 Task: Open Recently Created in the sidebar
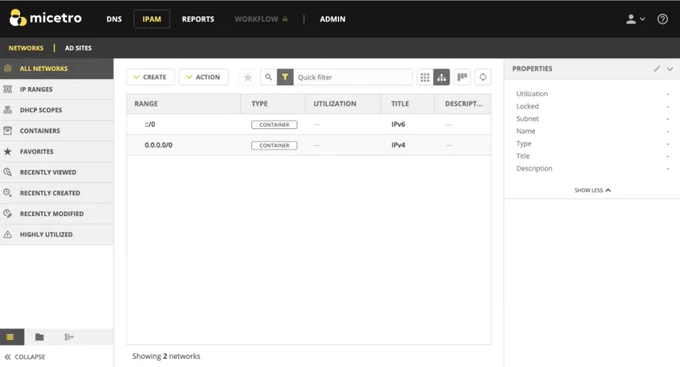tap(57, 193)
